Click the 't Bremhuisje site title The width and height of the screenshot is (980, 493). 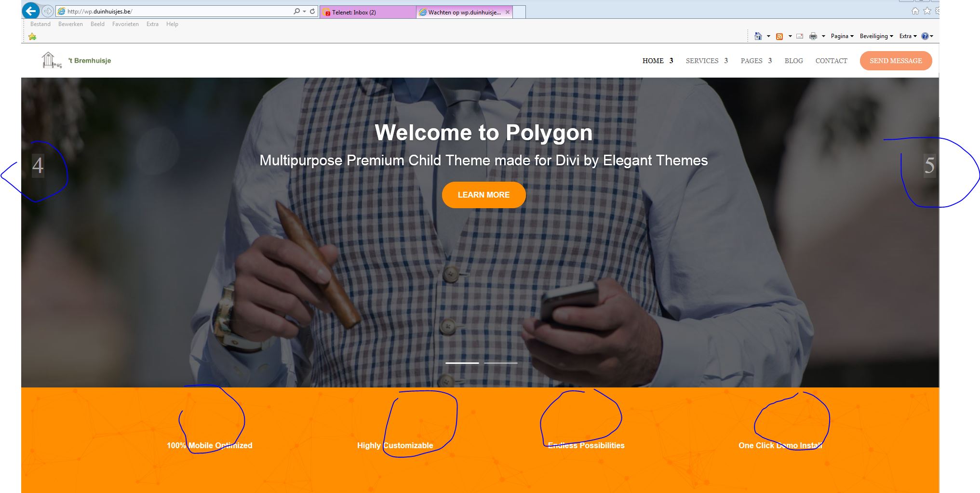click(x=90, y=61)
